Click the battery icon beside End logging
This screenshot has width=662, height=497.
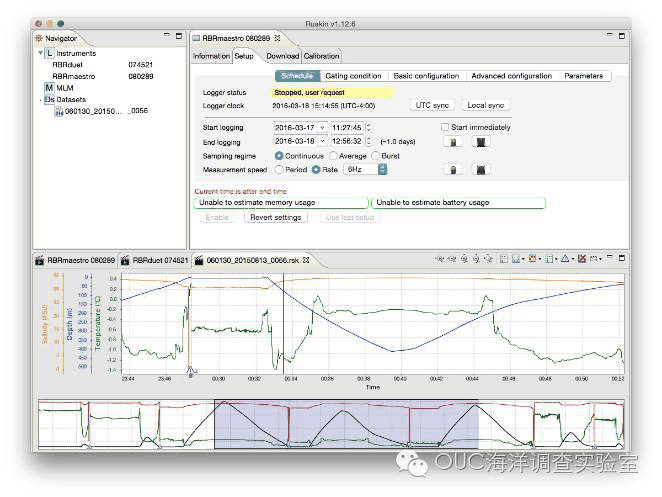453,142
